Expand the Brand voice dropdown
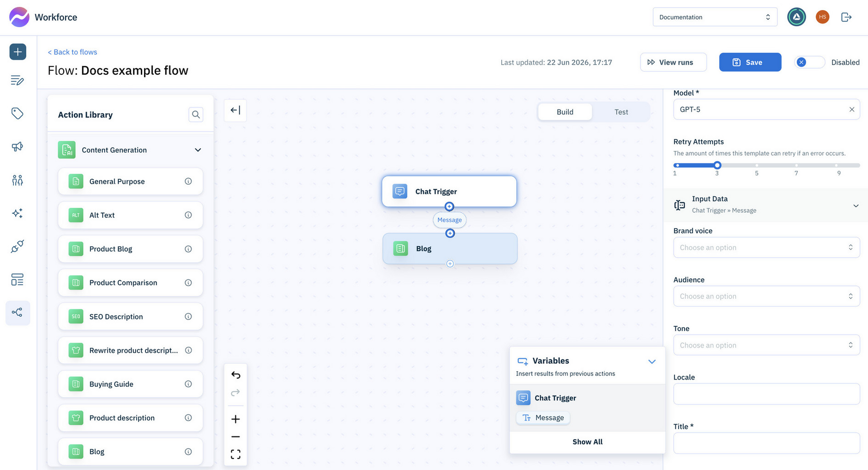 pos(766,247)
